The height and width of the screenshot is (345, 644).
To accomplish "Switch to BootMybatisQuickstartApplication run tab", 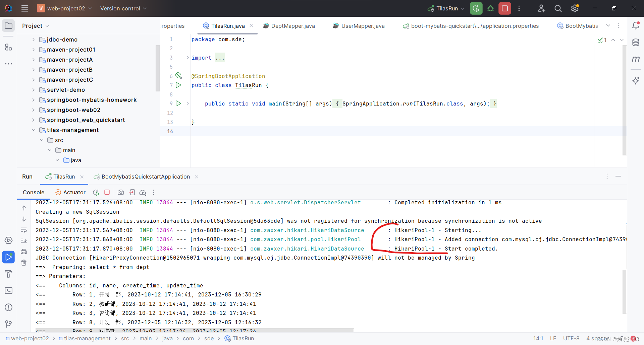I will coord(142,177).
